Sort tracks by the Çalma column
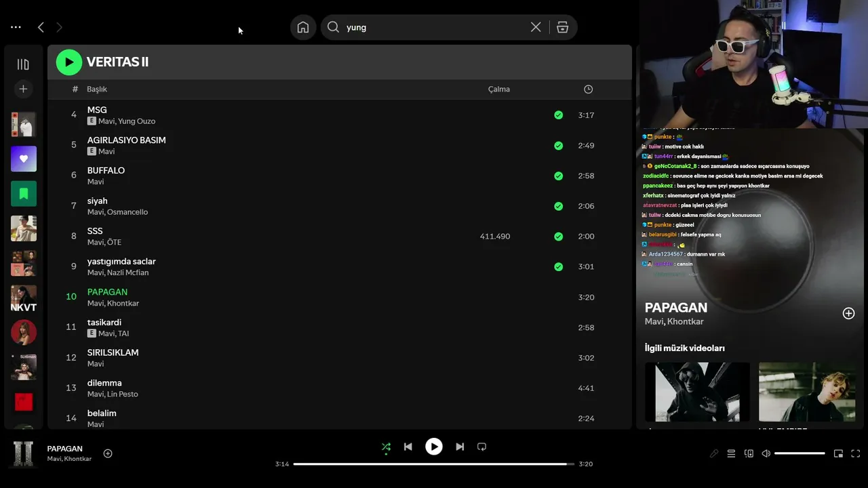This screenshot has height=488, width=868. (499, 89)
